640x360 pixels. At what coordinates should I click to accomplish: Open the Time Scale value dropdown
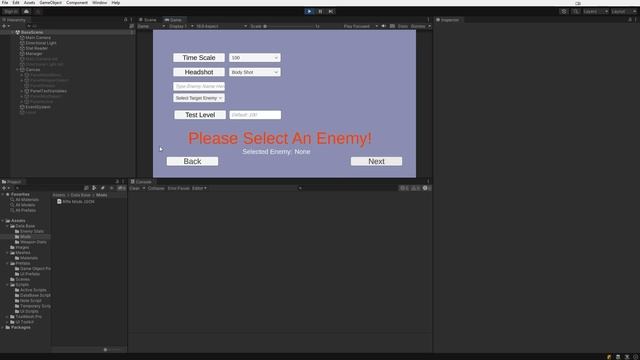pos(255,58)
